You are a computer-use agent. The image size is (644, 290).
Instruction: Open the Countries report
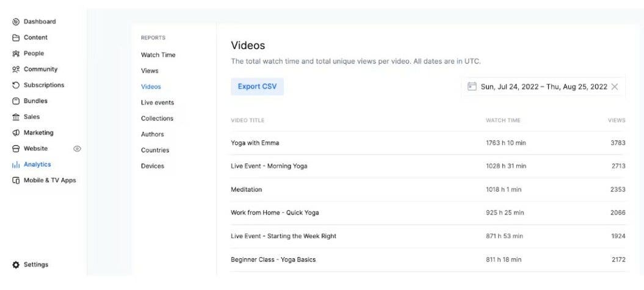tap(155, 150)
